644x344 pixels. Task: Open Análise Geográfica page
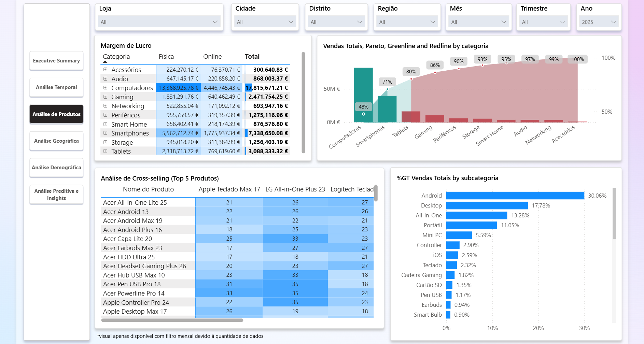[x=56, y=141]
